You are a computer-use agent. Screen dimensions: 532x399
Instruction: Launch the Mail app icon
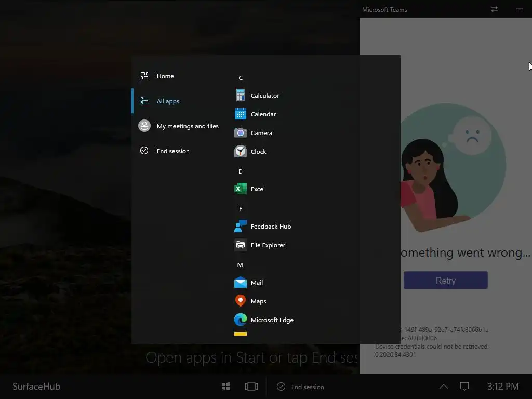pyautogui.click(x=240, y=282)
